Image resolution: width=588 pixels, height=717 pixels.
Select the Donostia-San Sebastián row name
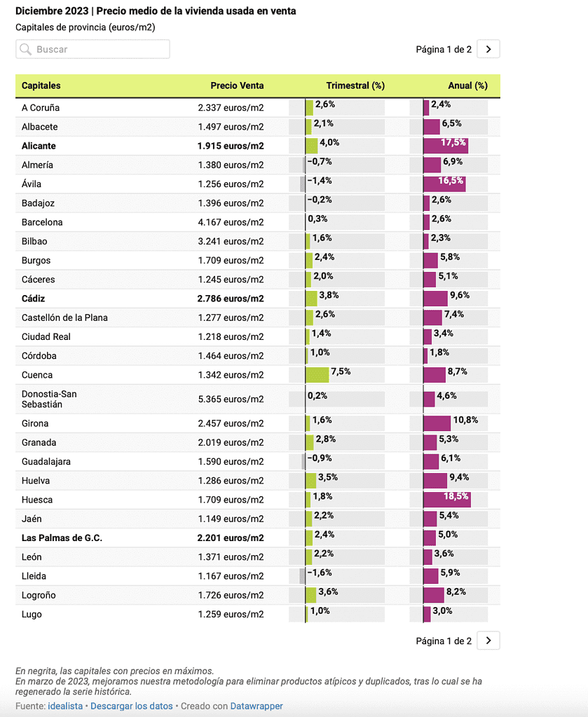click(49, 399)
